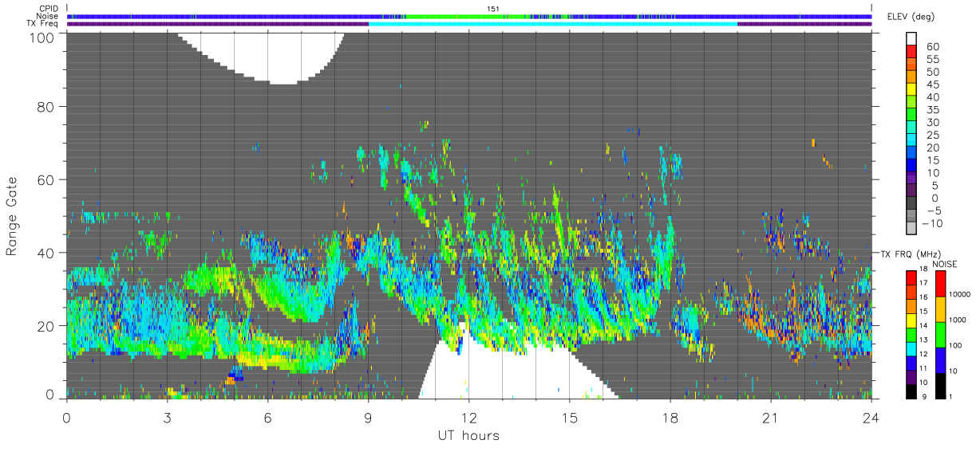Click the NOISE legend label '100'
Screen dimensions: 980x452
click(x=956, y=346)
